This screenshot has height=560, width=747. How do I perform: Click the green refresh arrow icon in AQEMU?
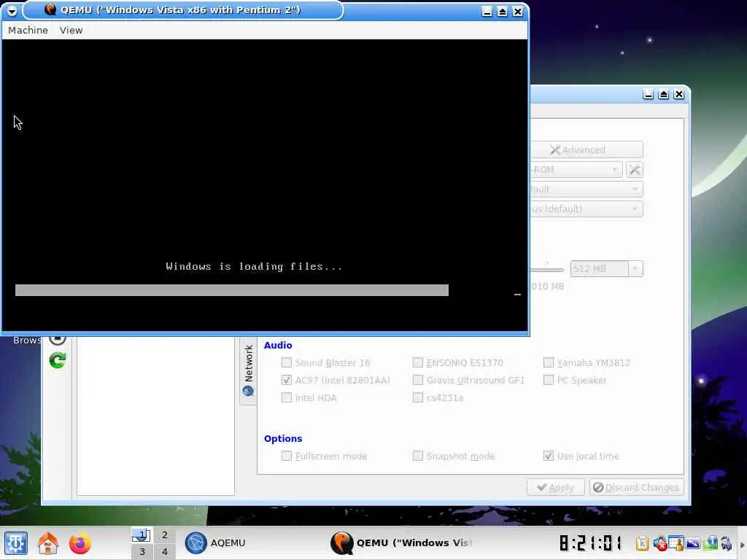58,360
